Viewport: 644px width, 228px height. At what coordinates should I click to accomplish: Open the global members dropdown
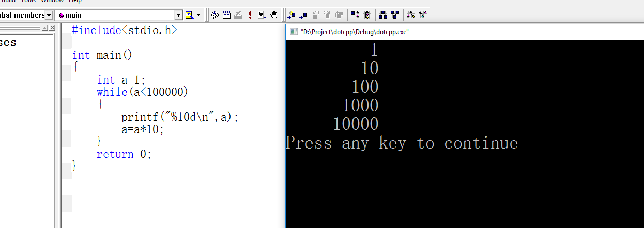click(x=49, y=15)
